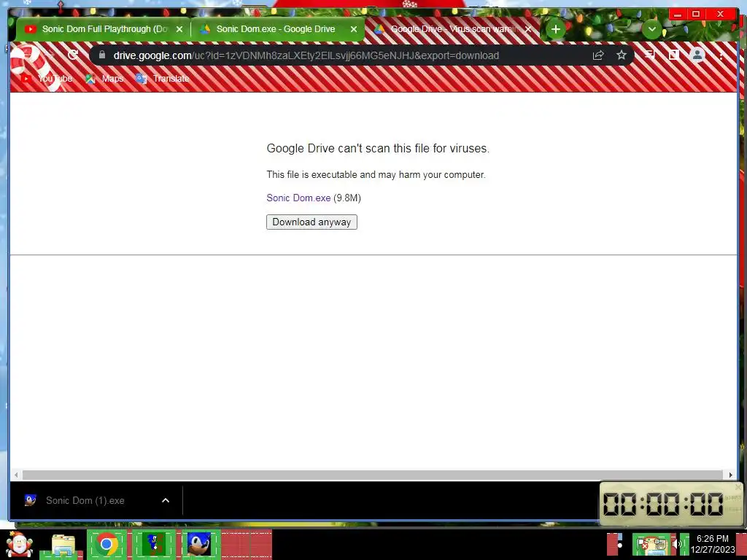Open the Sonic standing taskbar app
This screenshot has width=747, height=560.
click(x=153, y=544)
